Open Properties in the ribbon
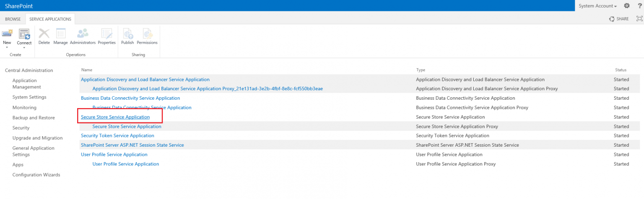Image resolution: width=644 pixels, height=199 pixels. click(x=106, y=34)
